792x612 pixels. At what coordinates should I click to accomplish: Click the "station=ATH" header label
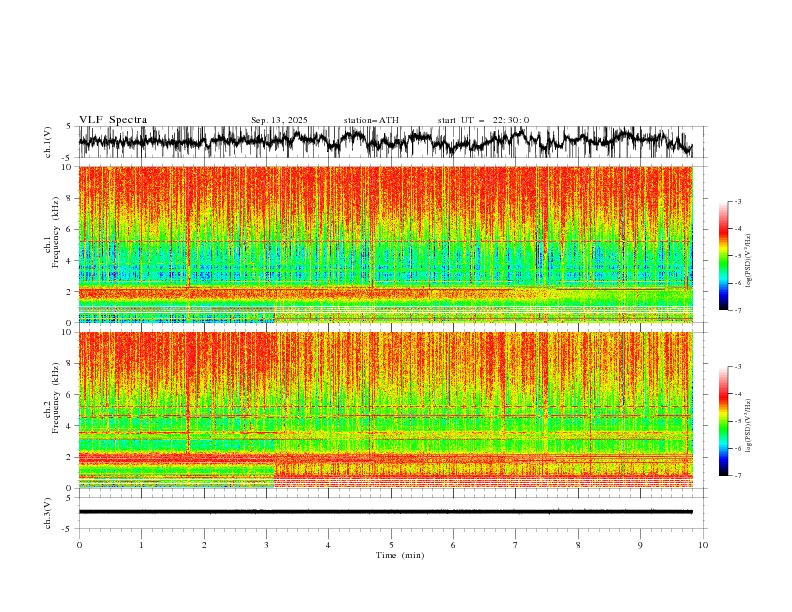pyautogui.click(x=371, y=120)
